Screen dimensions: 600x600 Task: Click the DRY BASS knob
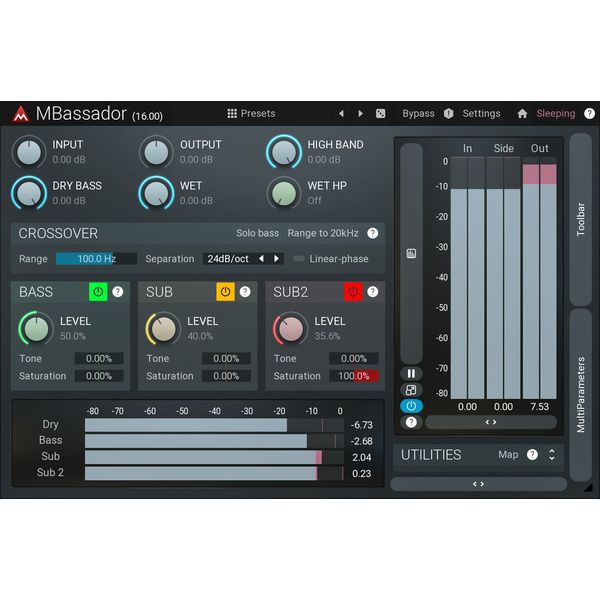(29, 193)
